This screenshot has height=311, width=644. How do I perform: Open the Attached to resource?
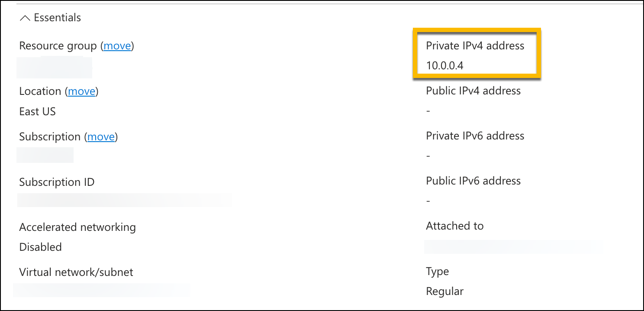[x=513, y=246]
